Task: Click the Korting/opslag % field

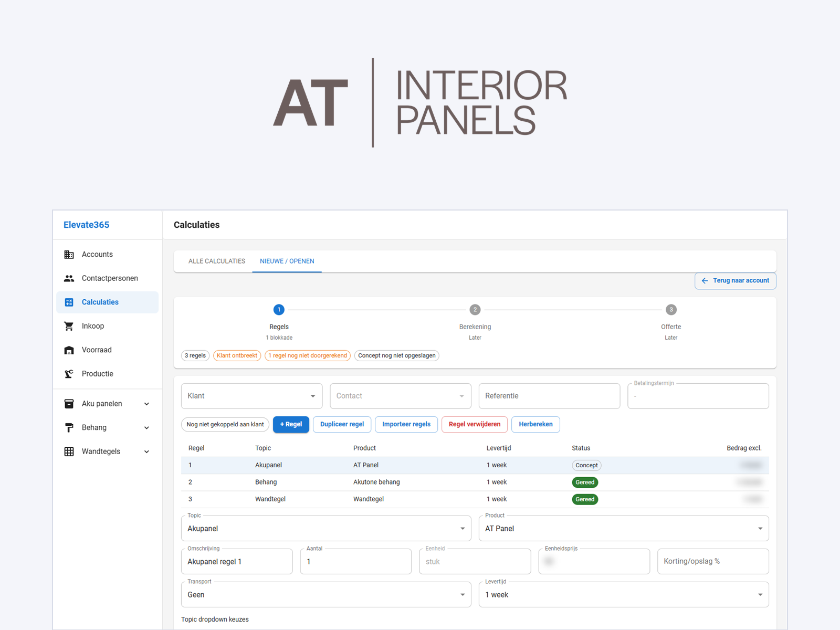Action: pyautogui.click(x=713, y=562)
